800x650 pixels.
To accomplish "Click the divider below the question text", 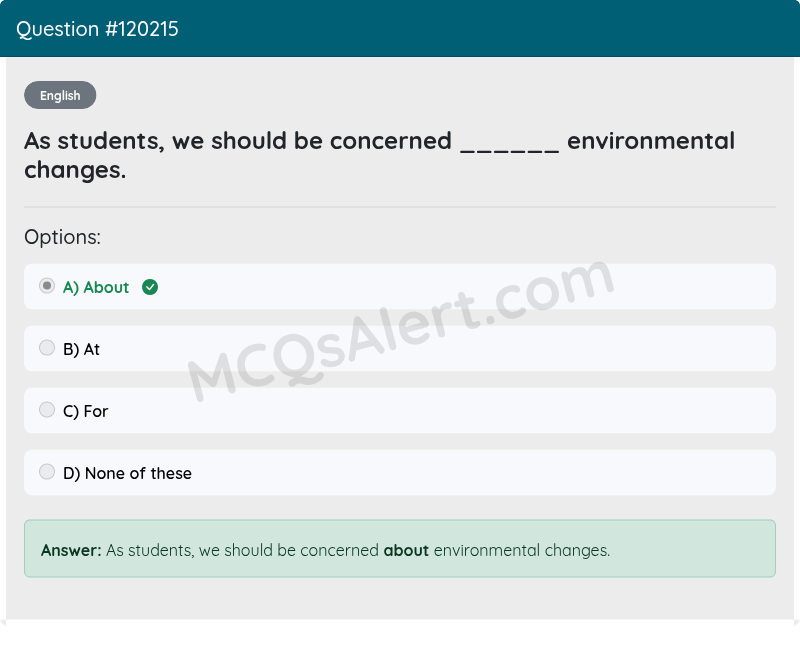I will (400, 207).
